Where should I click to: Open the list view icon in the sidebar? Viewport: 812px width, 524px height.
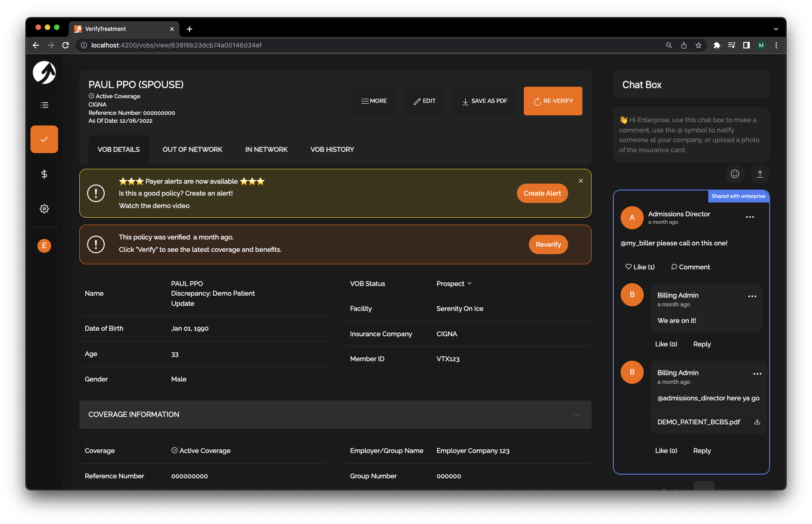click(44, 105)
